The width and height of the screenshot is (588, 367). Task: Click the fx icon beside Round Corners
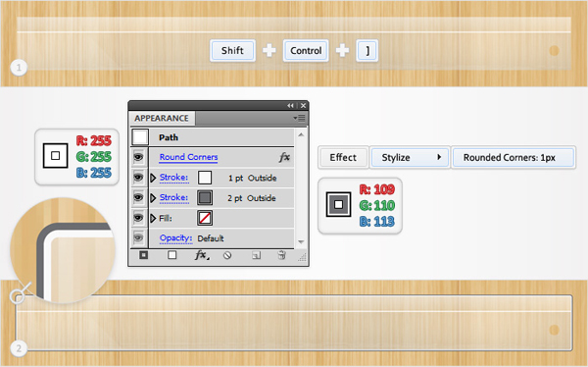click(x=284, y=157)
